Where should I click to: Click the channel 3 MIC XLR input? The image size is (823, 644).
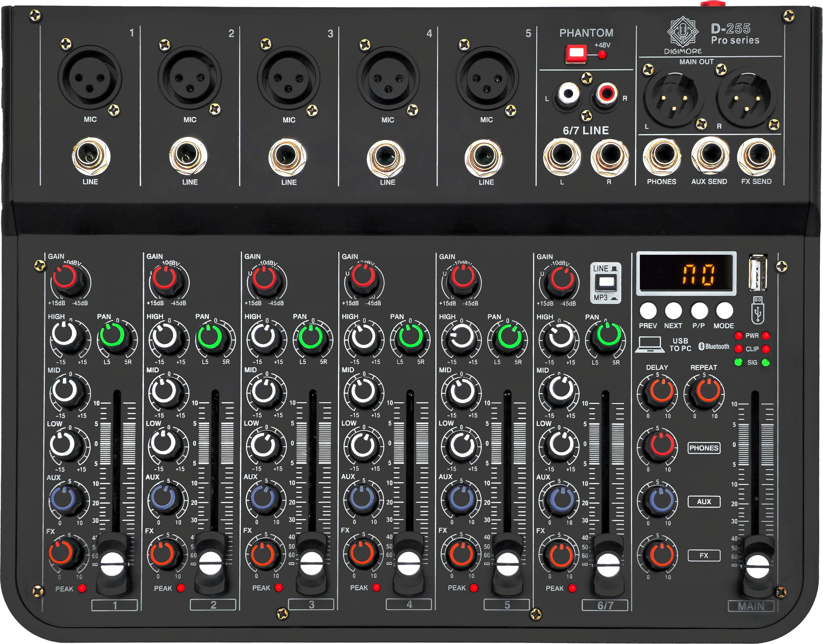point(289,78)
